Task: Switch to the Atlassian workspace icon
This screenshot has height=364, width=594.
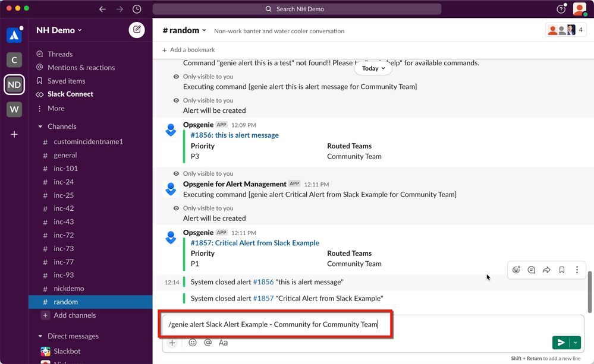Action: tap(14, 35)
